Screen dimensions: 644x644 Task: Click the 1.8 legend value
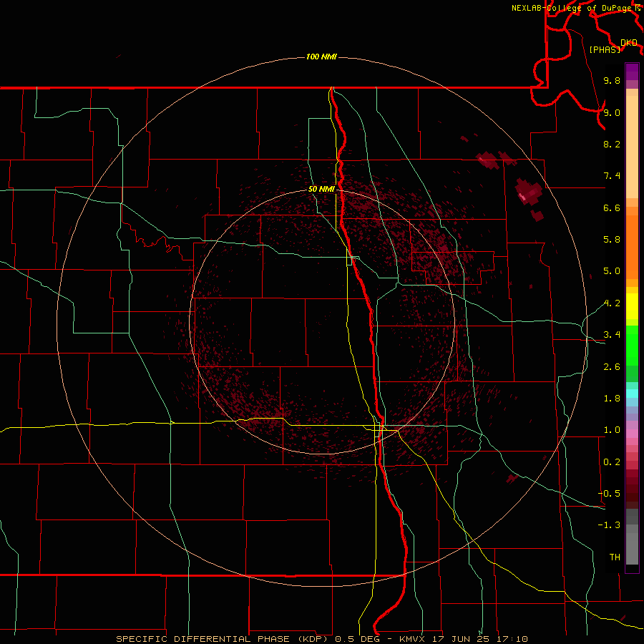point(612,399)
